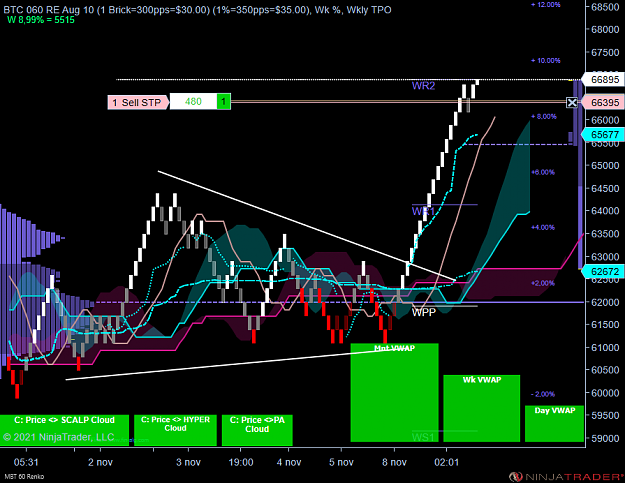Image resolution: width=625 pixels, height=483 pixels.
Task: Click the +12.00% weekly percent label
Action: pos(546,4)
